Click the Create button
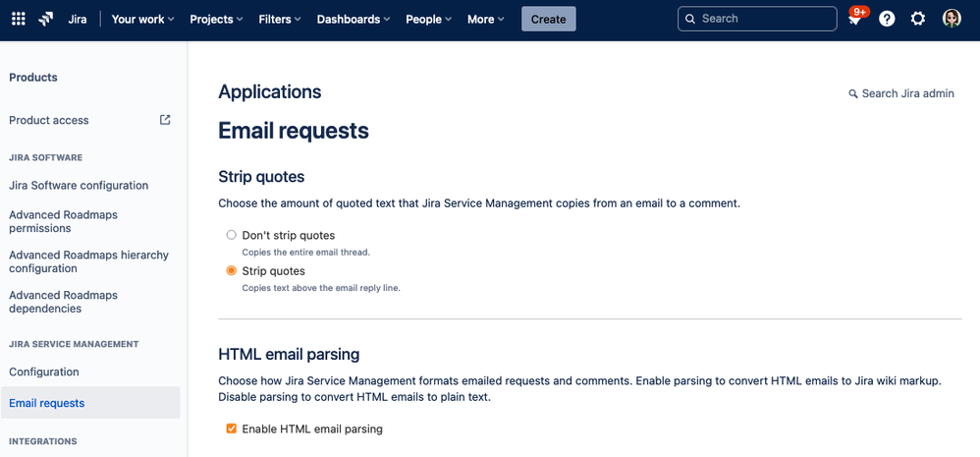The height and width of the screenshot is (457, 980). (x=549, y=19)
